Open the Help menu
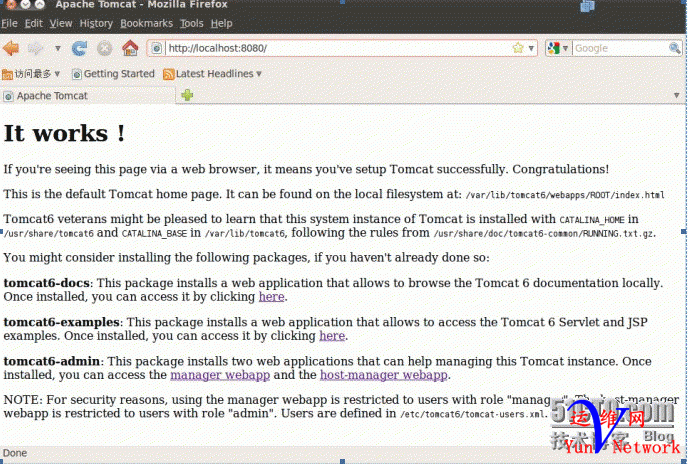 coord(221,23)
